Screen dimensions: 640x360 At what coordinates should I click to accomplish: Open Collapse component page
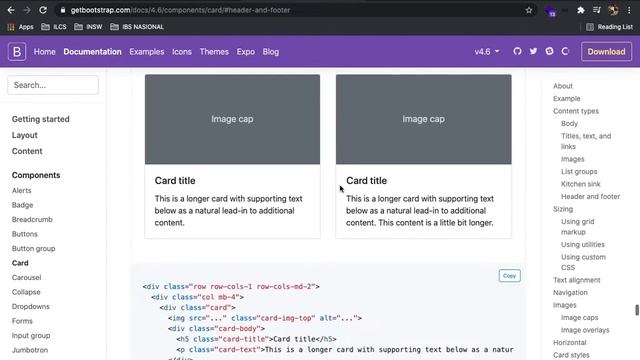pos(26,292)
